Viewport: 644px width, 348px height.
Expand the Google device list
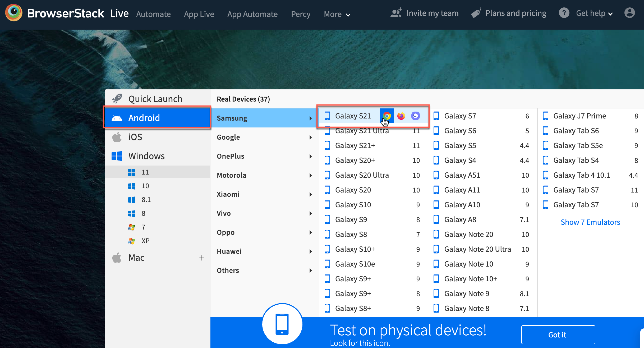(x=264, y=137)
